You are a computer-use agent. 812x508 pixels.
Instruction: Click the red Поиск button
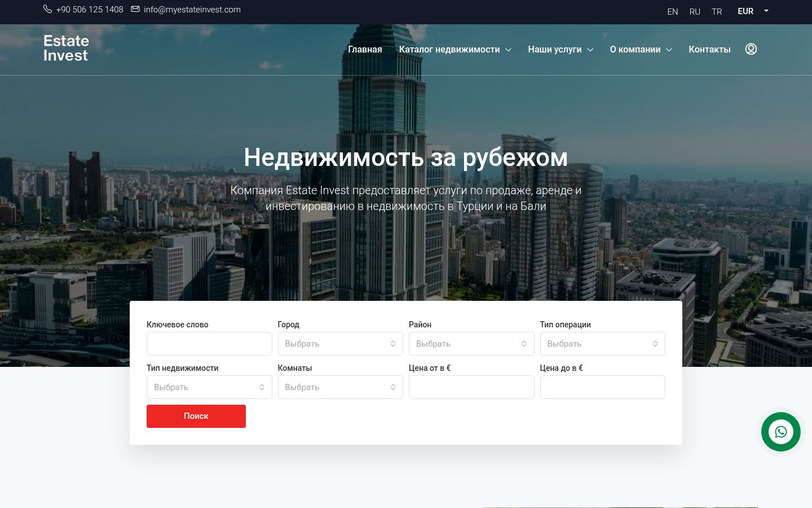tap(196, 416)
